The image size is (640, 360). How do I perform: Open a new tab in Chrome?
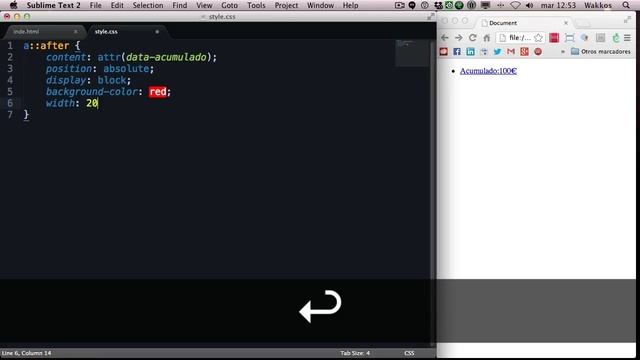pos(583,23)
